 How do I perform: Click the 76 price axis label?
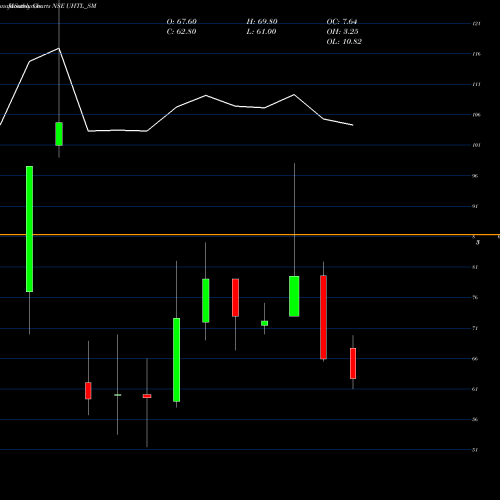pyautogui.click(x=475, y=297)
